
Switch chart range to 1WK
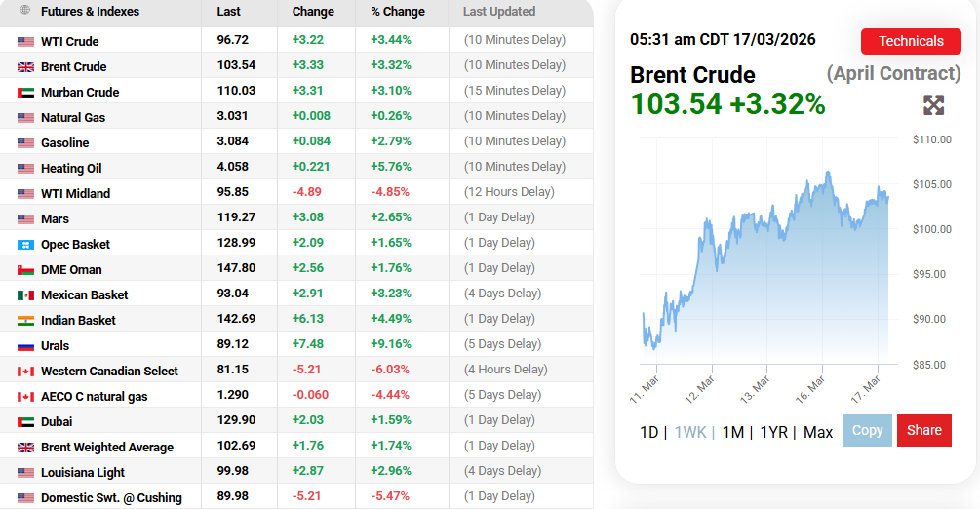pos(690,432)
